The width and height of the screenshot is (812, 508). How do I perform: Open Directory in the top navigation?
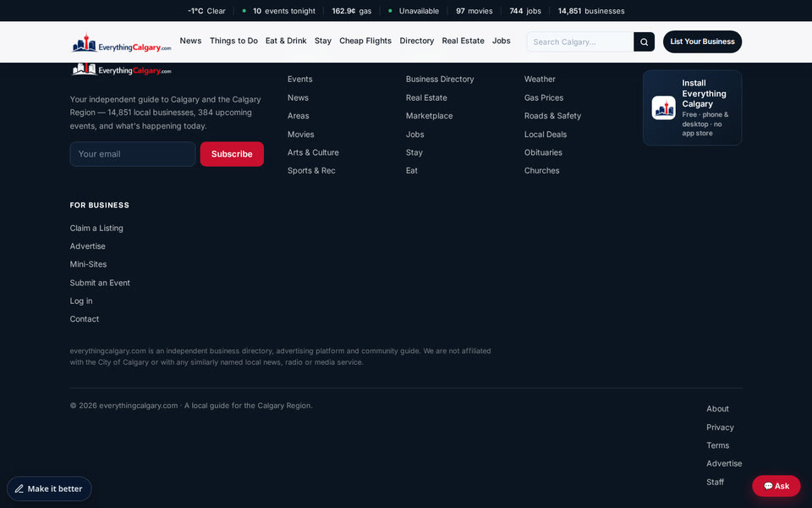pyautogui.click(x=416, y=41)
